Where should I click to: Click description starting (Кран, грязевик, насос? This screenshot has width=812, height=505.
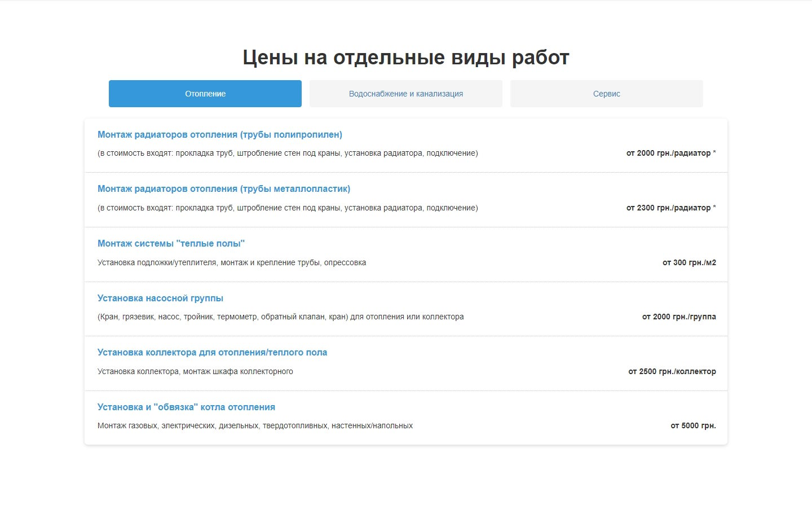[x=281, y=317]
